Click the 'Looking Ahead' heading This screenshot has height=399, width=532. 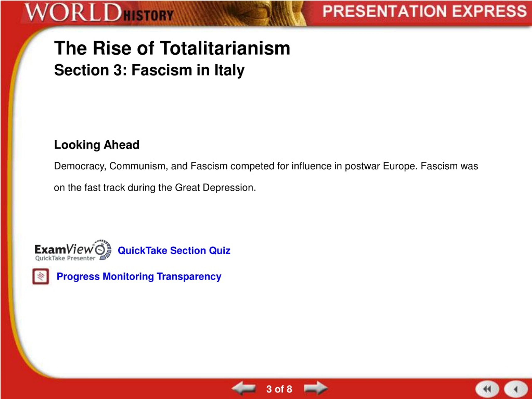point(97,145)
